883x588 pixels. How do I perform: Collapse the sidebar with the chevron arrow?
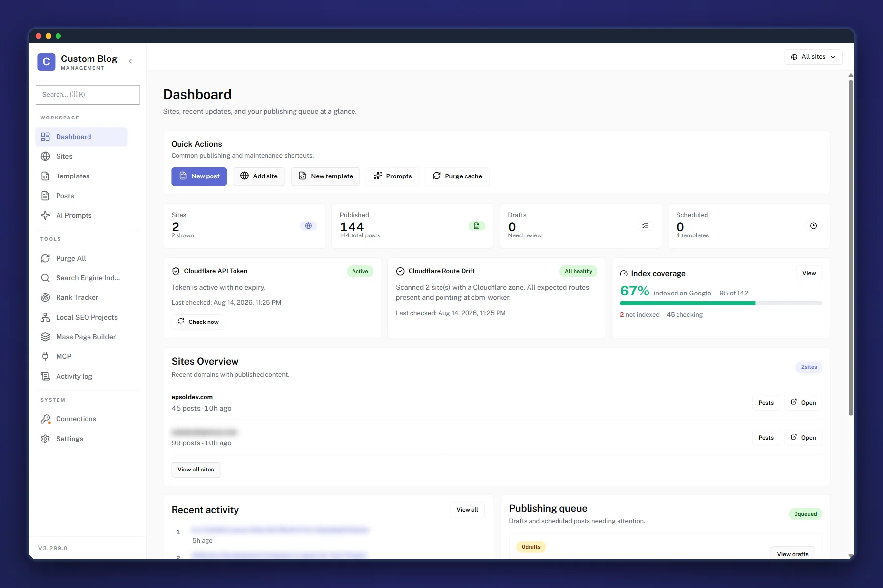point(130,61)
